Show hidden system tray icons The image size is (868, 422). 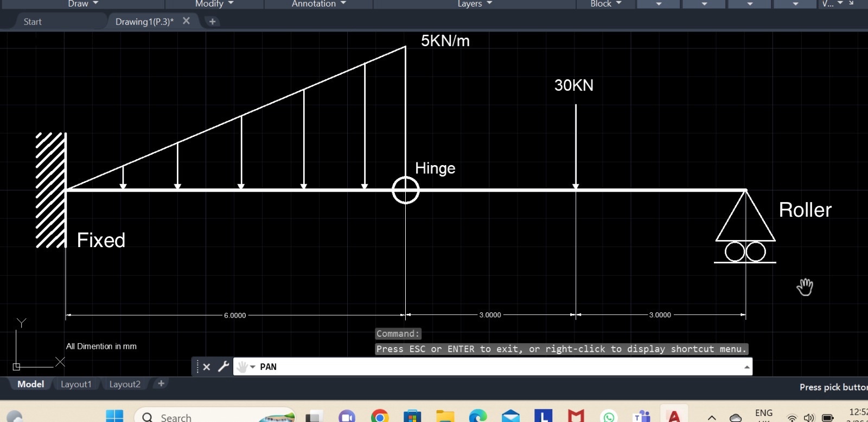712,418
